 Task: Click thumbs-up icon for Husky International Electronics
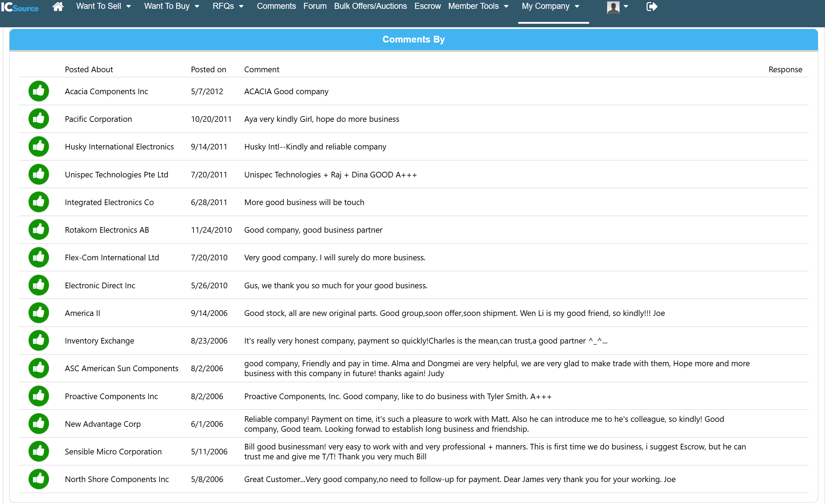pos(39,146)
